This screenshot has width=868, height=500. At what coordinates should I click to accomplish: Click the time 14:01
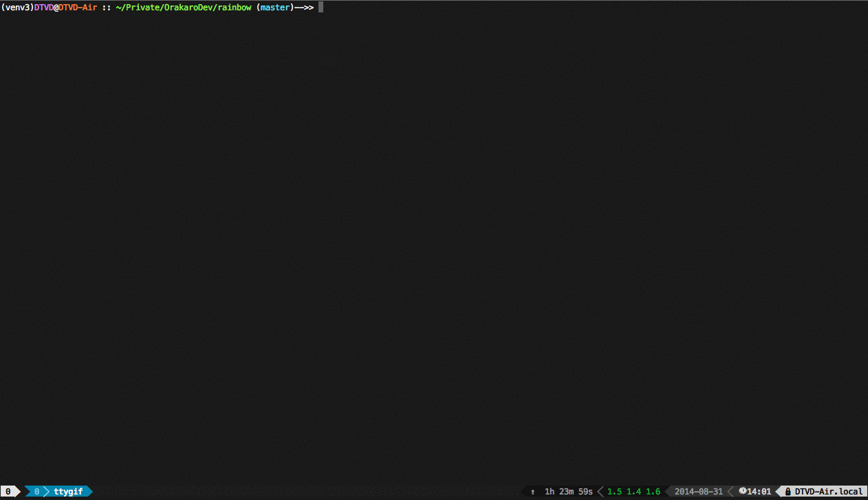[x=759, y=492]
